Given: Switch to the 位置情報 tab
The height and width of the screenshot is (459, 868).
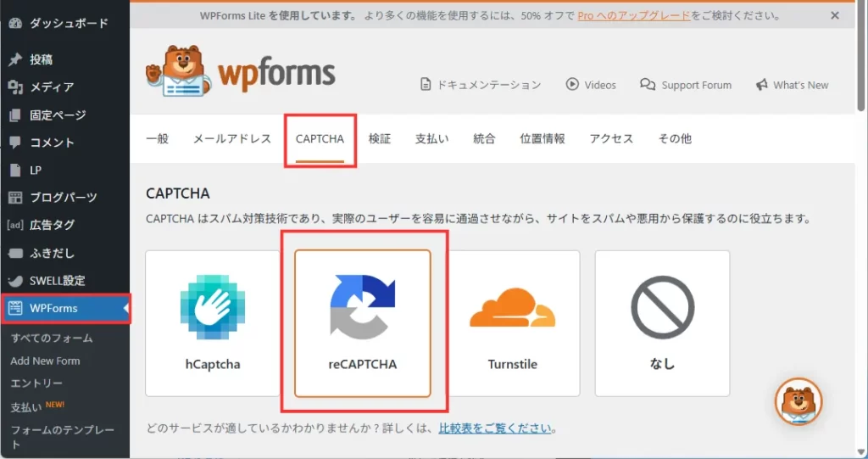Looking at the screenshot, I should coord(542,138).
